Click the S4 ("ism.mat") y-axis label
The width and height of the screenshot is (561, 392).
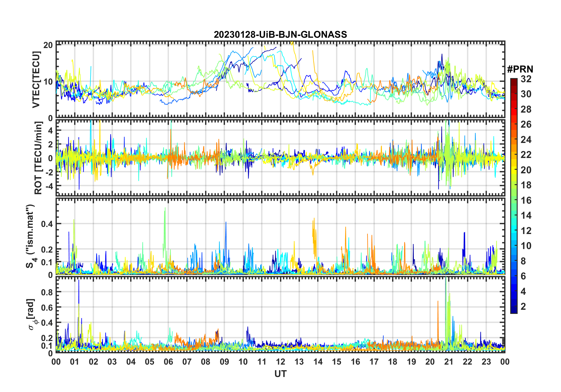[x=30, y=236]
